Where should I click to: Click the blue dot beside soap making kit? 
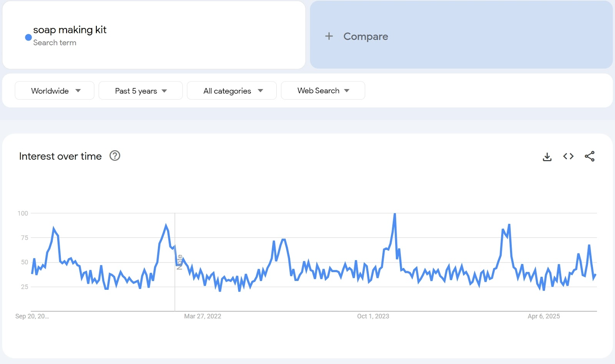(x=28, y=37)
